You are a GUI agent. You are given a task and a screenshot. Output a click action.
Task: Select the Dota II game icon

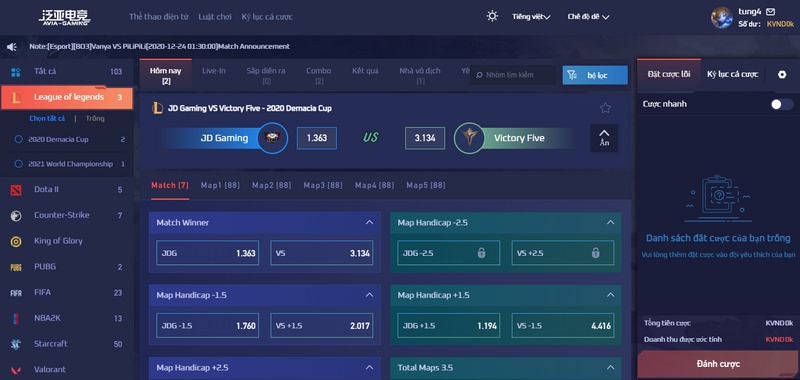[16, 190]
